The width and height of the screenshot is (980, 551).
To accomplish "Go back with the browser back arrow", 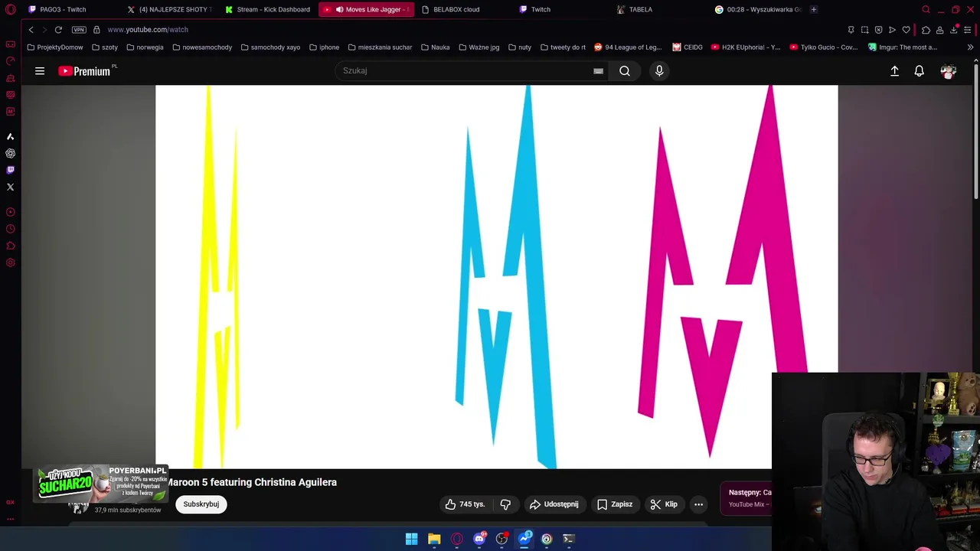I will 31,30.
